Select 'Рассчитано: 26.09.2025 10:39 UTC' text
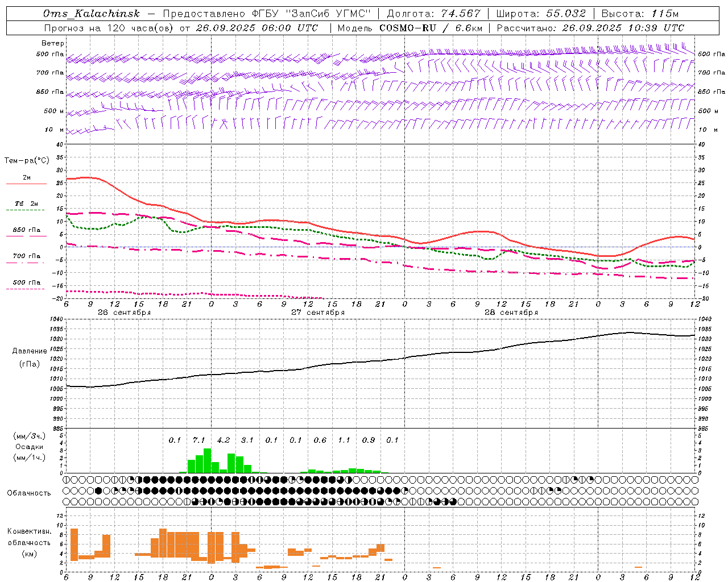The width and height of the screenshot is (728, 582). click(x=590, y=28)
